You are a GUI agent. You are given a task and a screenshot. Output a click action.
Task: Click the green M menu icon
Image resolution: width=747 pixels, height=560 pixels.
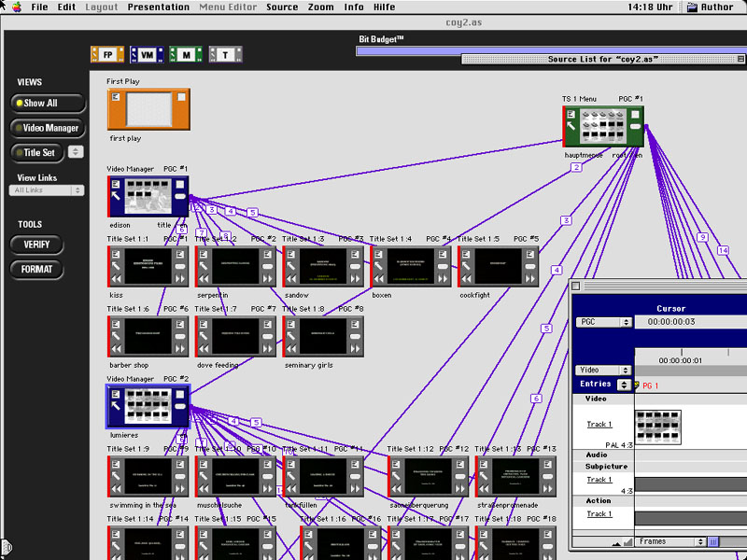[x=186, y=56]
